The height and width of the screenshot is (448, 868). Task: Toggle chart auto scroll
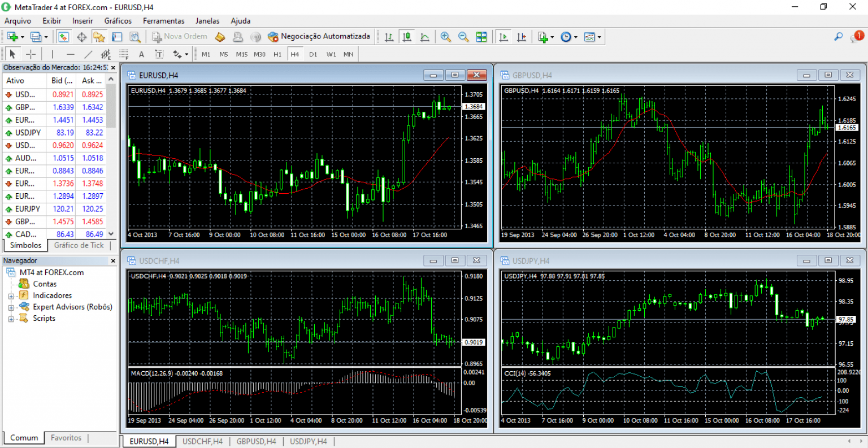(x=504, y=36)
